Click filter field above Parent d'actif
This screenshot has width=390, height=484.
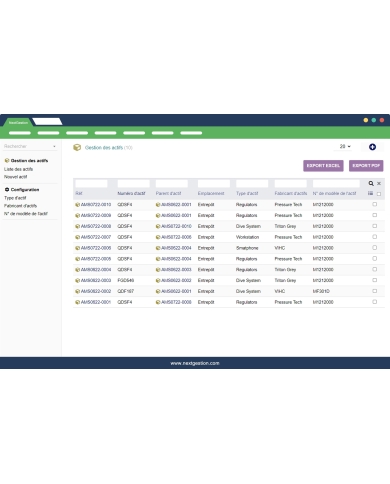172,184
